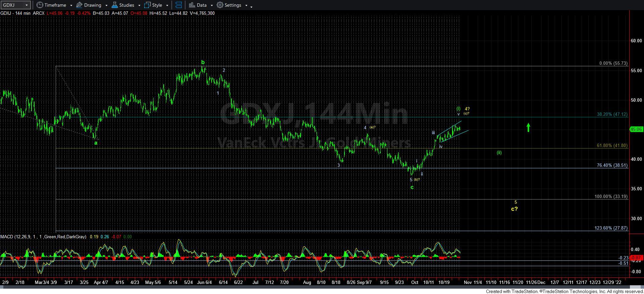The height and width of the screenshot is (294, 644).
Task: Click the 45.06 current price marker
Action: pyautogui.click(x=636, y=129)
